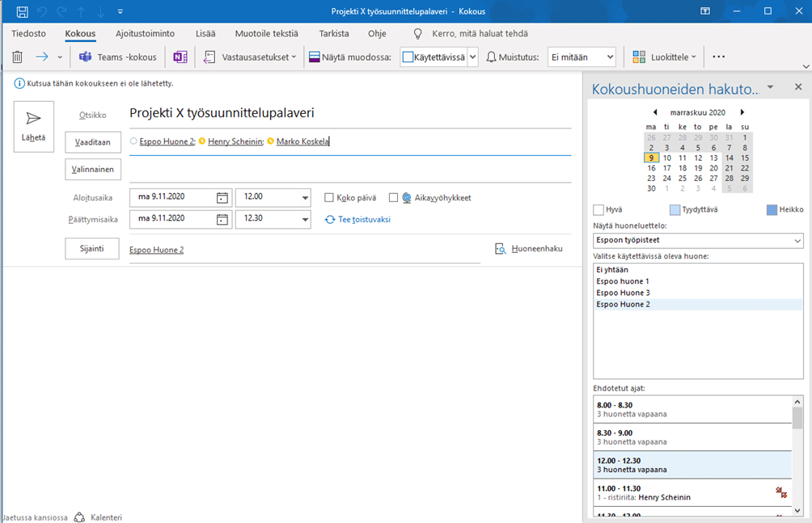This screenshot has height=523, width=812.
Task: Select Espoo Huone 3 in room list
Action: 623,293
